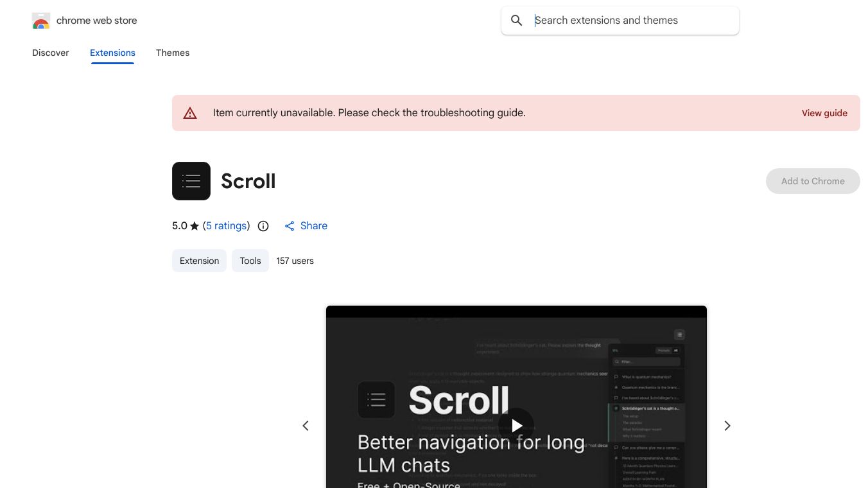Click the red warning triangle icon
Screen dimensions: 868x488
[190, 113]
